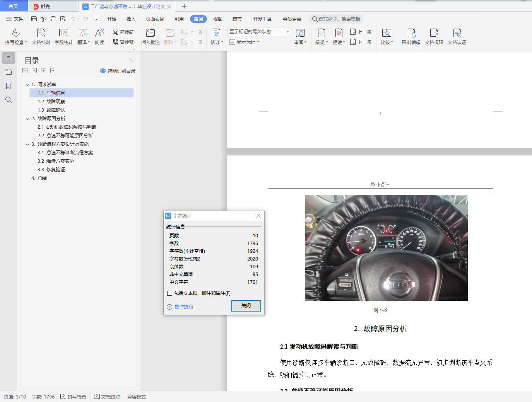Open the 拼写检查 spell check tool
532x402 pixels.
15,37
